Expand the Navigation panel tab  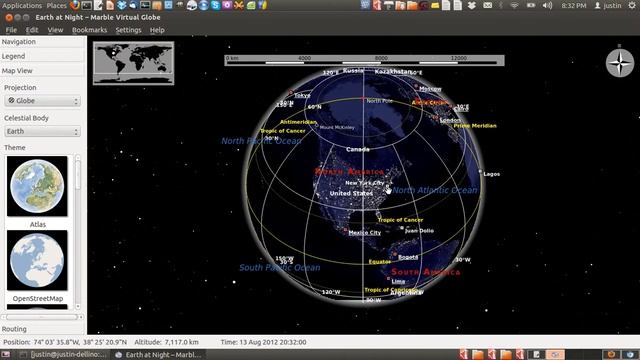42,42
